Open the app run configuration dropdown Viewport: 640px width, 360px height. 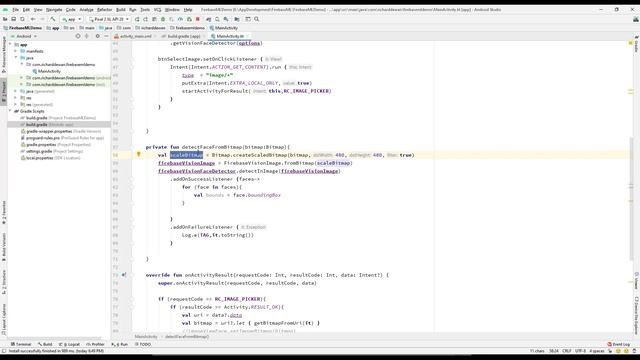[72, 19]
